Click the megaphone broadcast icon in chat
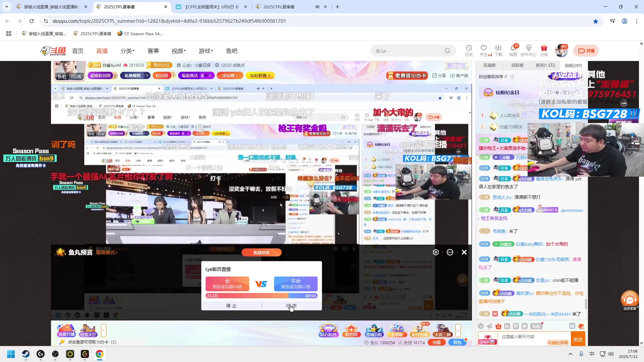644x362 pixels. click(490, 326)
